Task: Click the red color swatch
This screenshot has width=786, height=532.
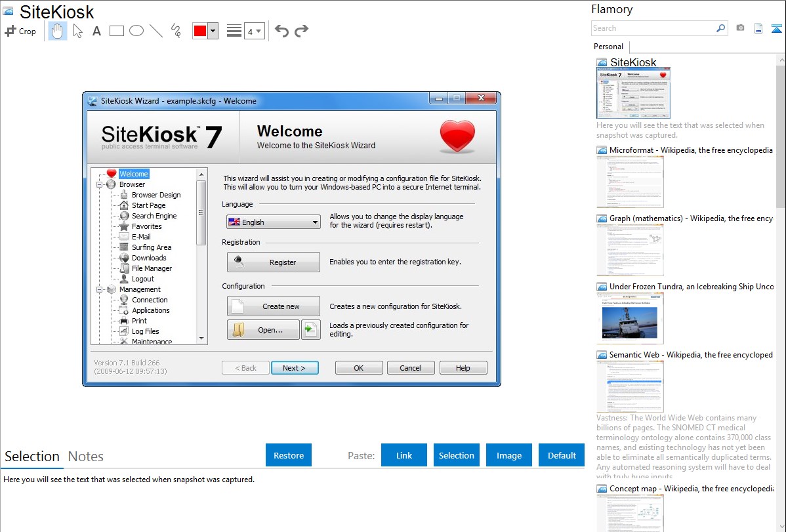Action: coord(200,31)
